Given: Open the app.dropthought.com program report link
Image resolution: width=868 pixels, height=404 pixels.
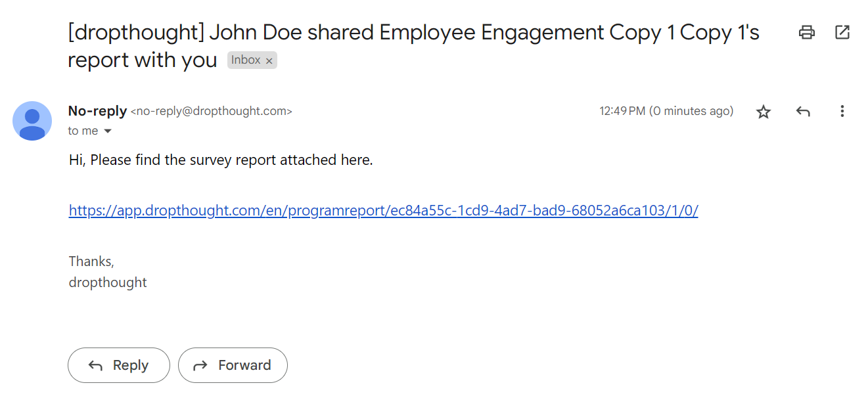Looking at the screenshot, I should (x=383, y=211).
